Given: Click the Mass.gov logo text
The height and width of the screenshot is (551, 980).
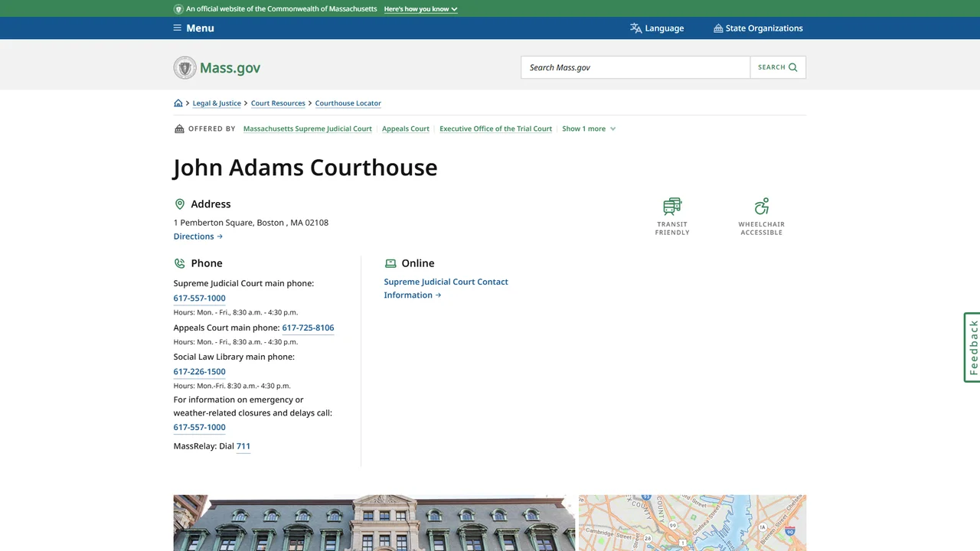Looking at the screenshot, I should point(230,67).
